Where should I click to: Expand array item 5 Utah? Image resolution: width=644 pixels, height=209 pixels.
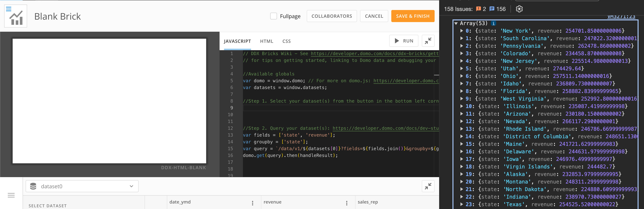462,69
